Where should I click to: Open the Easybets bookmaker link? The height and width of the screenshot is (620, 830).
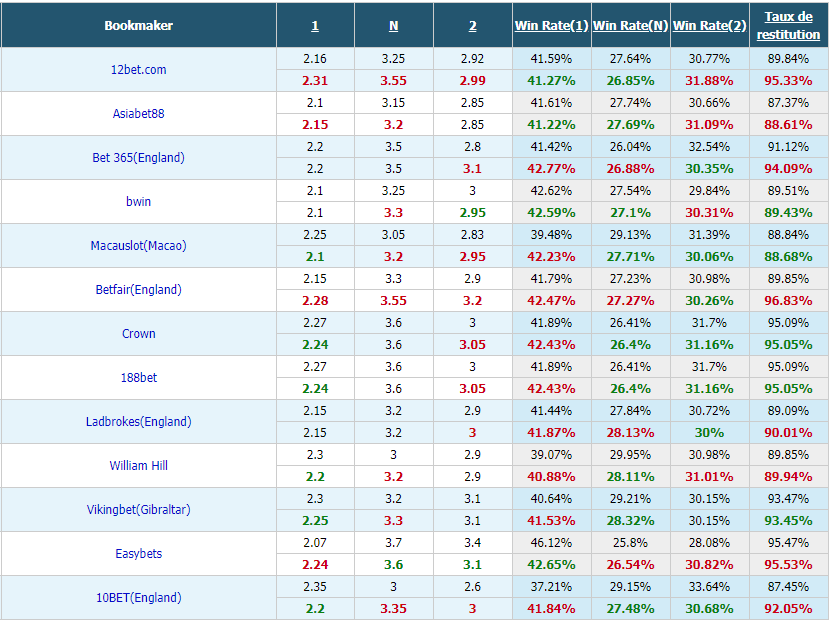pos(139,553)
